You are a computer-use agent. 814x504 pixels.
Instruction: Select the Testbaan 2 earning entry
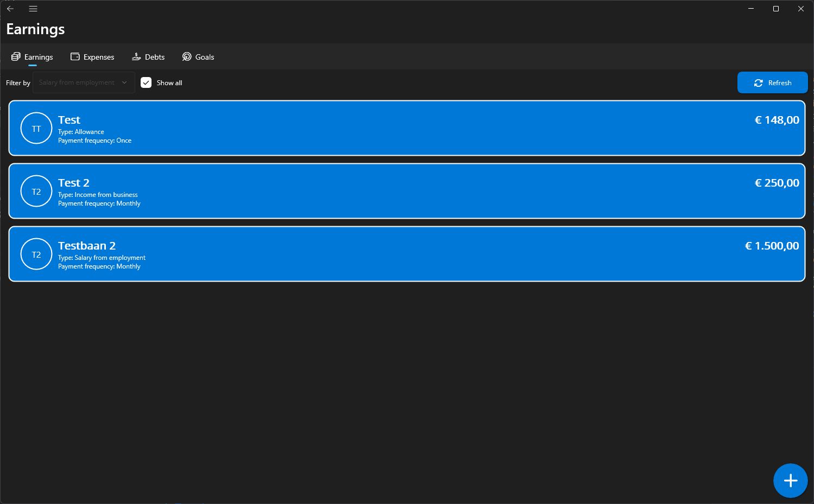[407, 254]
